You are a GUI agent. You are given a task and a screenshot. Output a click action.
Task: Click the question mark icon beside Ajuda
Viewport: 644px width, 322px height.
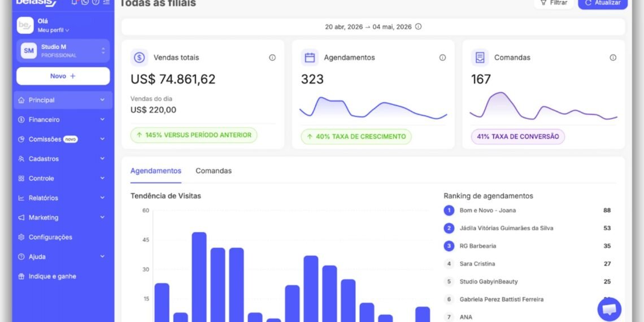(x=21, y=256)
